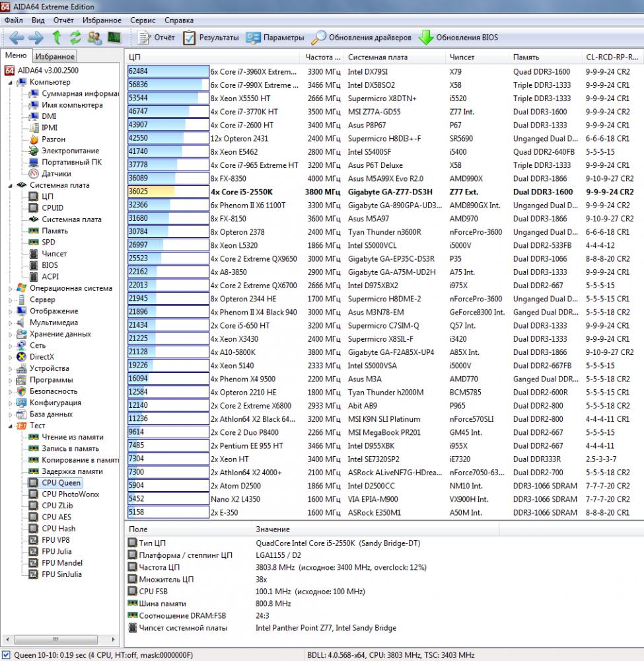Click the Сеть network icon
644x661 pixels.
(22, 345)
